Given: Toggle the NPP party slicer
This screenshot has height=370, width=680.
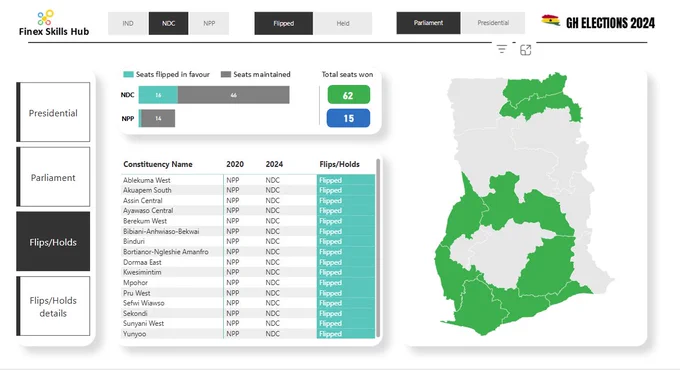Looking at the screenshot, I should [209, 23].
